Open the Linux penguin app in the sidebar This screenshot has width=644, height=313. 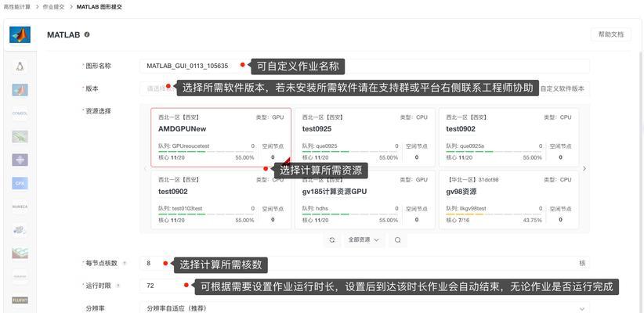click(20, 67)
